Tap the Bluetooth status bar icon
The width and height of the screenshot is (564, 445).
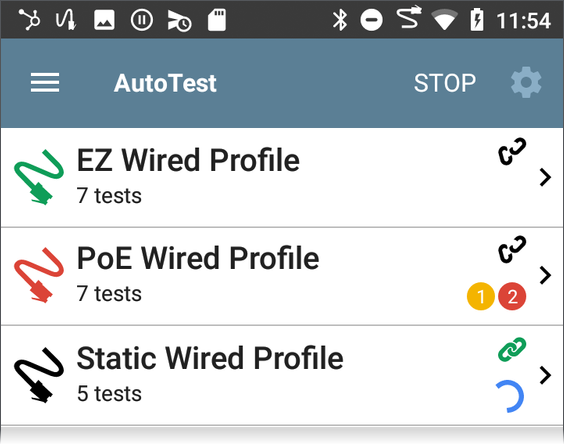point(340,20)
